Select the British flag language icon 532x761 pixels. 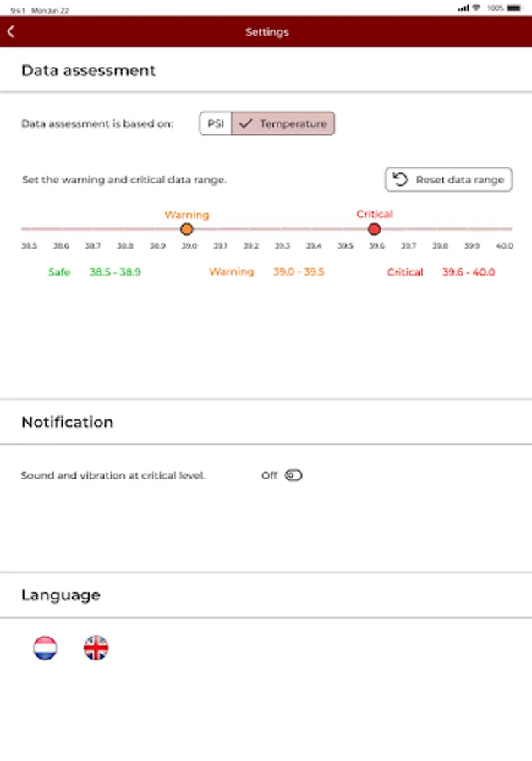click(96, 647)
